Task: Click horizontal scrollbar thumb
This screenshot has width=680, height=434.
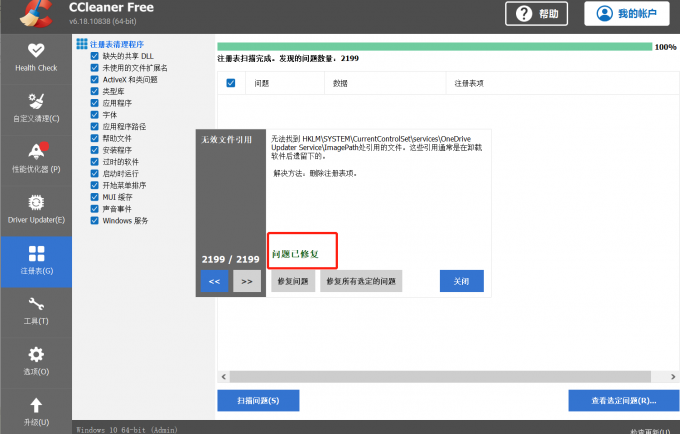Action: point(440,377)
